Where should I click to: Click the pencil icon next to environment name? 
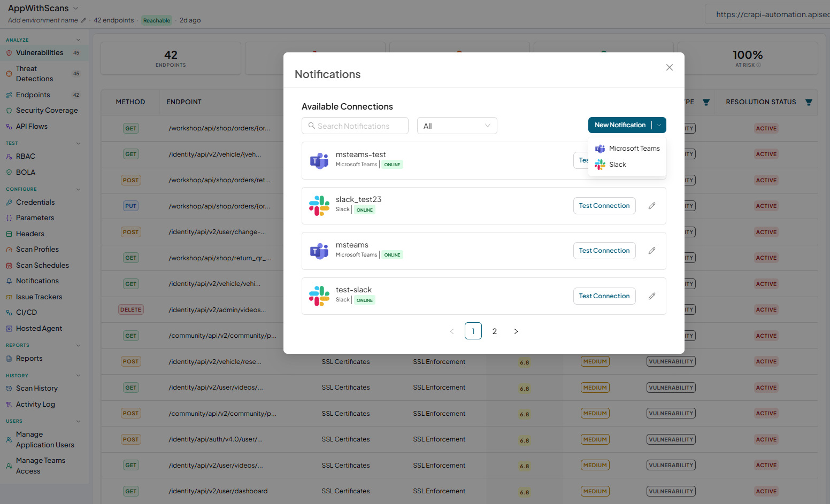click(x=83, y=20)
